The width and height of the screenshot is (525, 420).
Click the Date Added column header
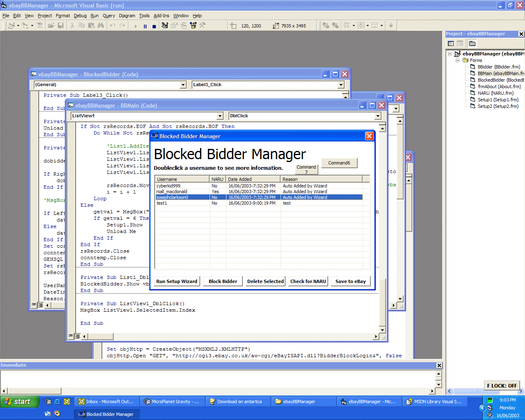pos(253,179)
